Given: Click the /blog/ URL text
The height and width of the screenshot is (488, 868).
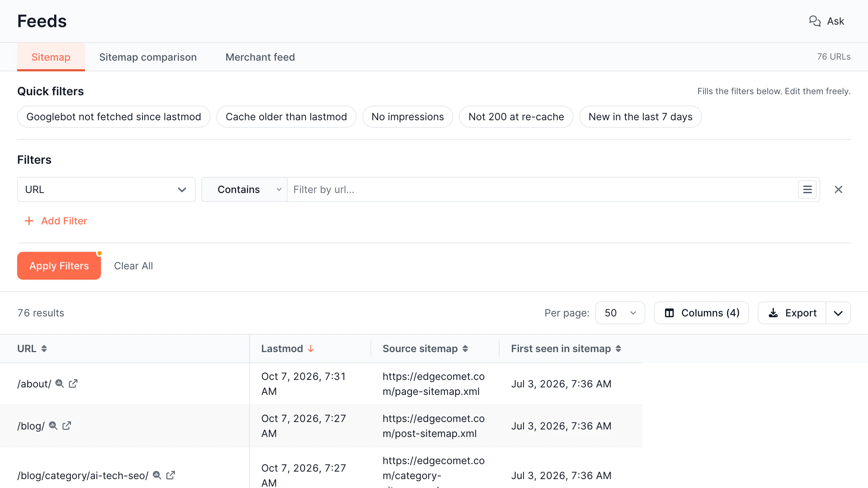Looking at the screenshot, I should point(31,426).
